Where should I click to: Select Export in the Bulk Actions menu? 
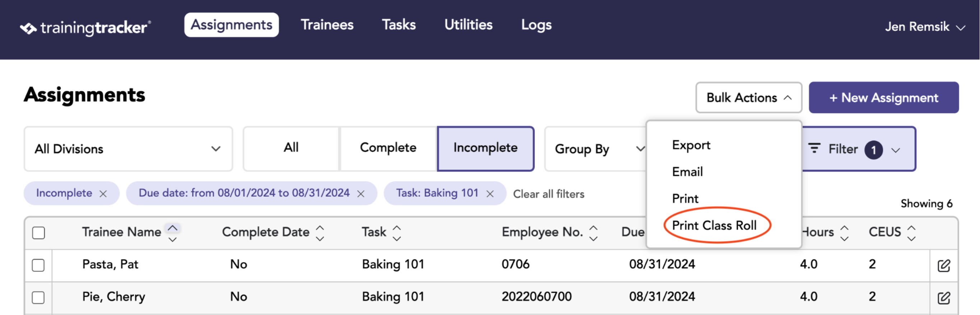tap(691, 145)
